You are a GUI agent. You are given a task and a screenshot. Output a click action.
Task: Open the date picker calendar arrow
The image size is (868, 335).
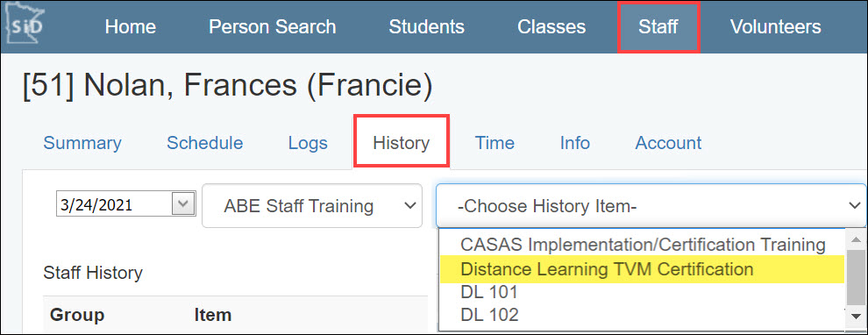tap(183, 205)
